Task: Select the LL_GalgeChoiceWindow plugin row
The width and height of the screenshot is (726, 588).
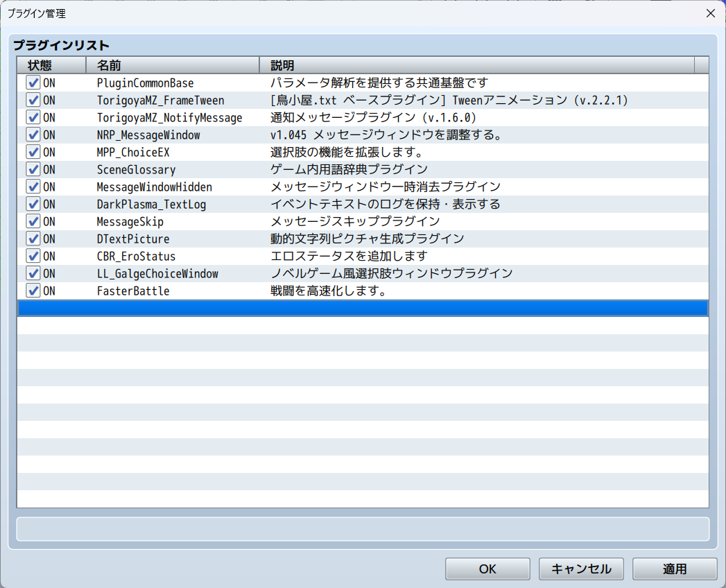Action: 157,274
